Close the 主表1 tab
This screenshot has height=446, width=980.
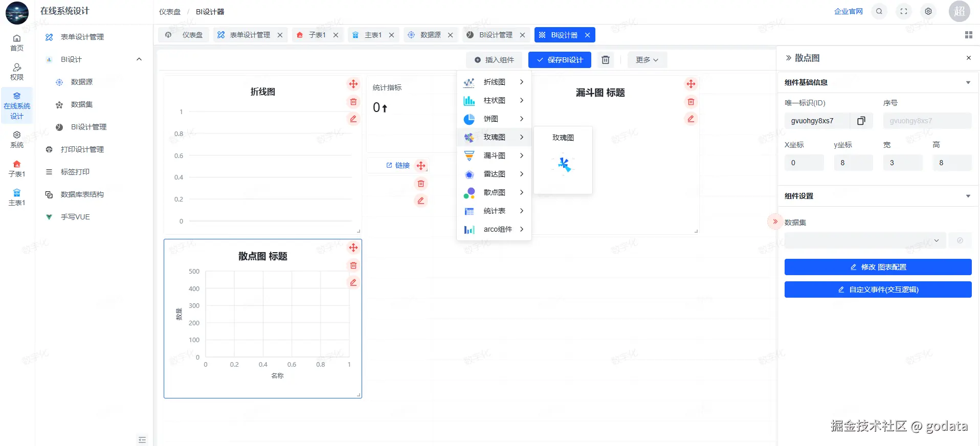click(392, 35)
